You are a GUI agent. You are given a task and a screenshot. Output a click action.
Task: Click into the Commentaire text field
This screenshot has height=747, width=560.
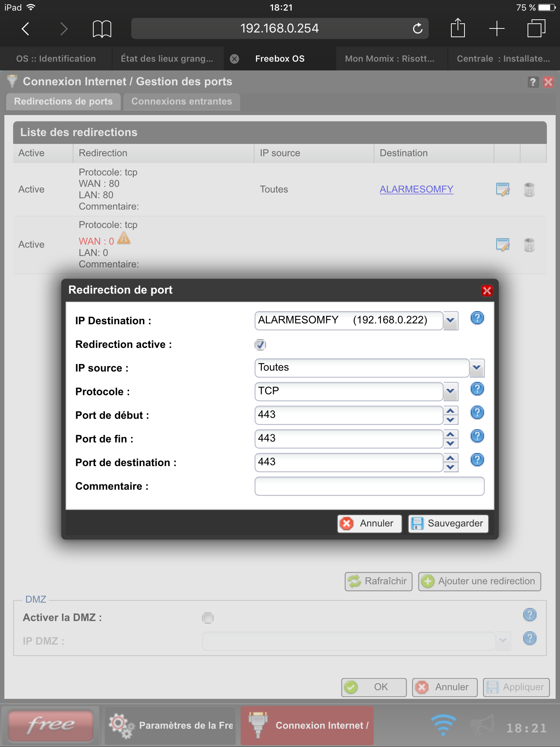point(369,486)
